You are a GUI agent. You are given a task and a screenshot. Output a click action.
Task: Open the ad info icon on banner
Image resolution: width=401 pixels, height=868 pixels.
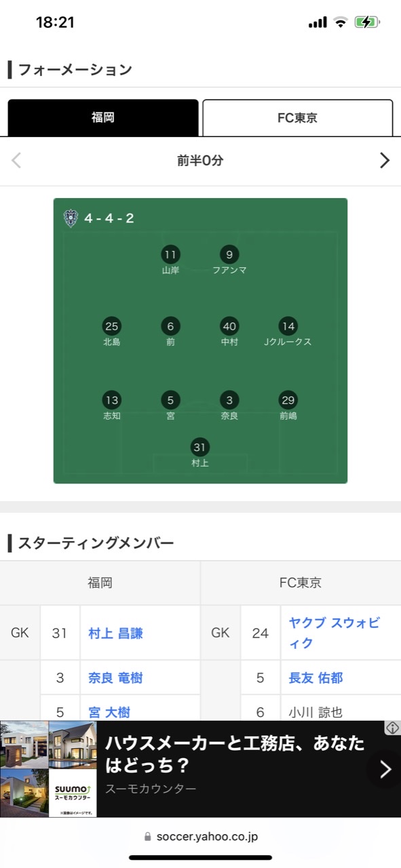pyautogui.click(x=392, y=728)
